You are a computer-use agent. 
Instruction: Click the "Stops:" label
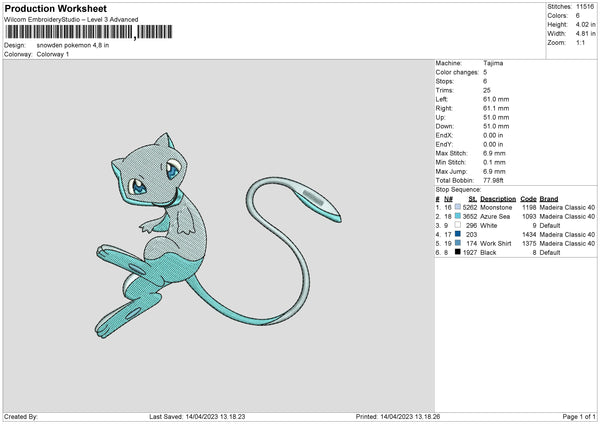tap(445, 81)
